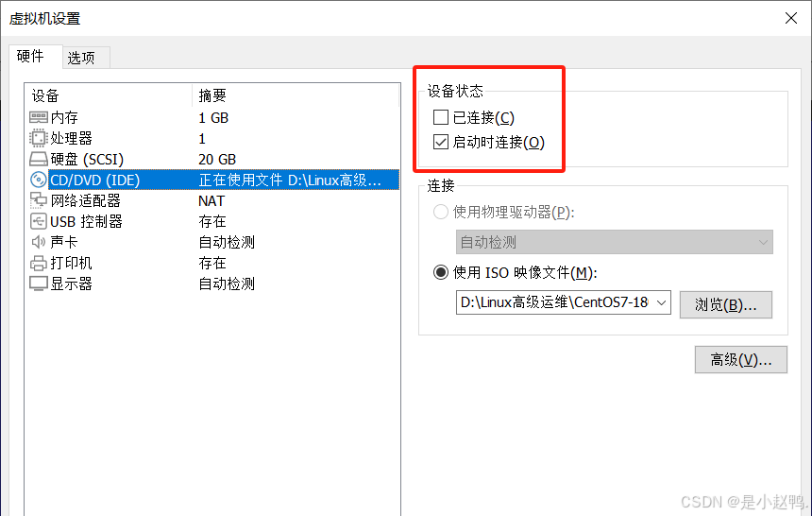Select 使用 ISO 映像文件(M) radio button
812x516 pixels.
pyautogui.click(x=441, y=272)
